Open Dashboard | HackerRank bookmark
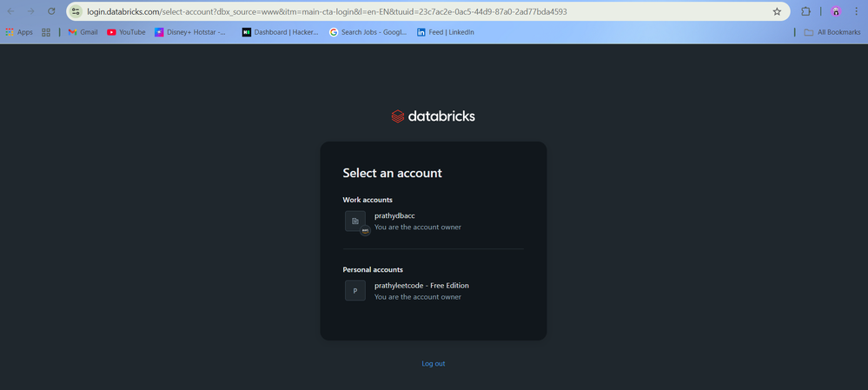868x390 pixels. 281,32
